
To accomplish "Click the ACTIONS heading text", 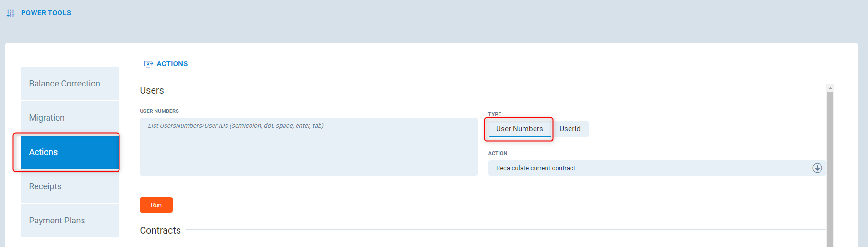I will [x=172, y=64].
